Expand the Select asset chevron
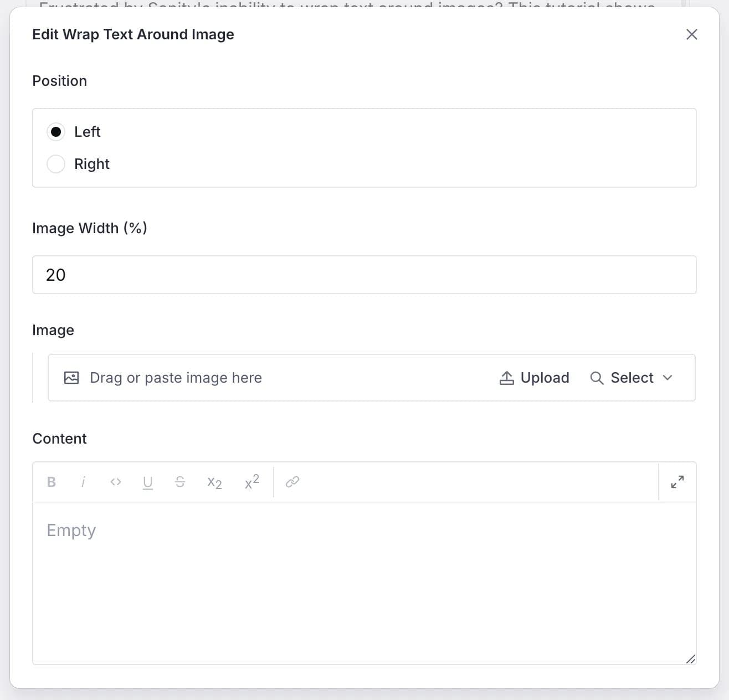This screenshot has height=700, width=729. (x=668, y=378)
